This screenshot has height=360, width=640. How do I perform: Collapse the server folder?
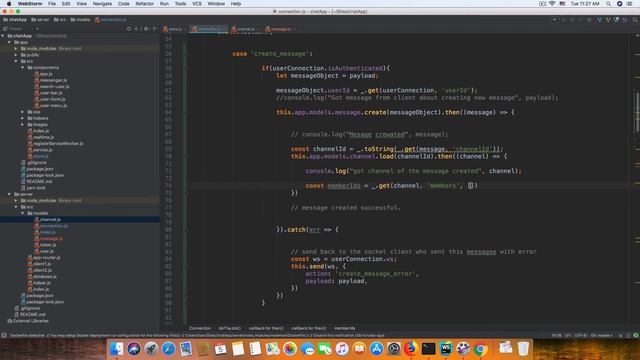point(10,194)
